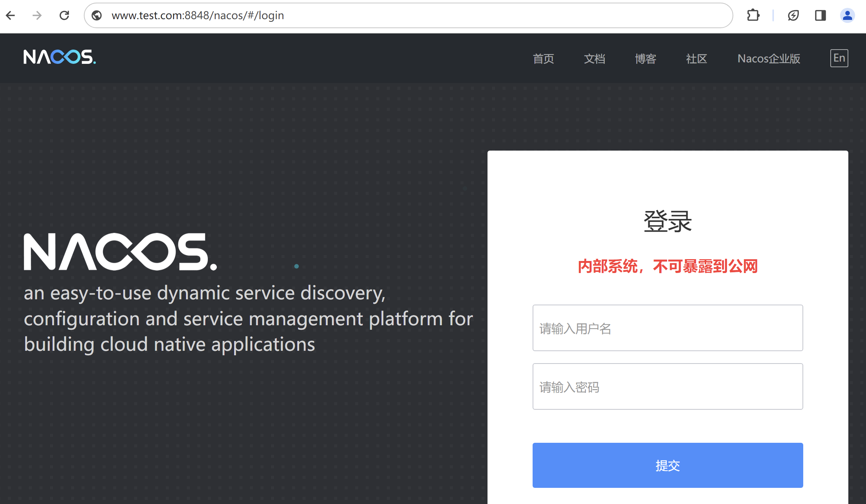866x504 pixels.
Task: Click the large NACOS banner logo
Action: [120, 252]
